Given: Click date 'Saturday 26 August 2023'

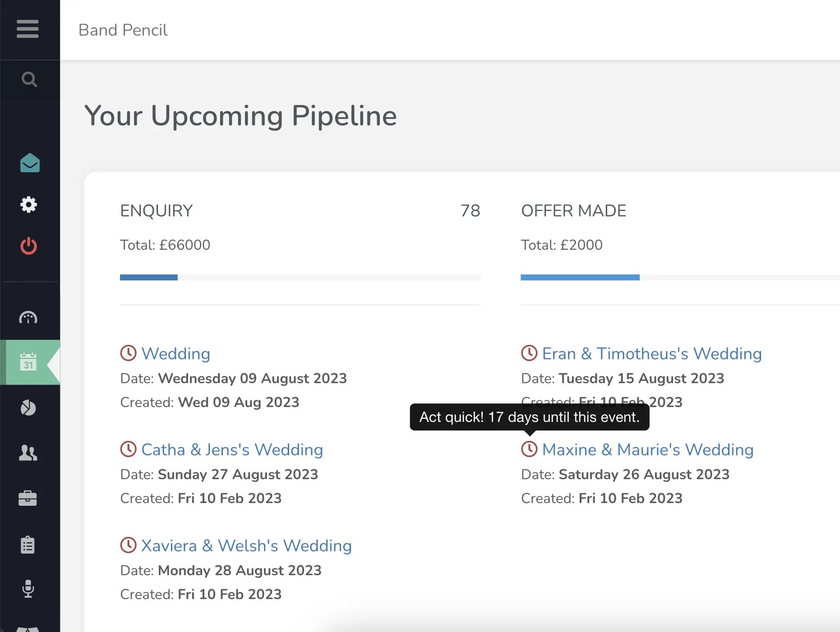Looking at the screenshot, I should 644,475.
